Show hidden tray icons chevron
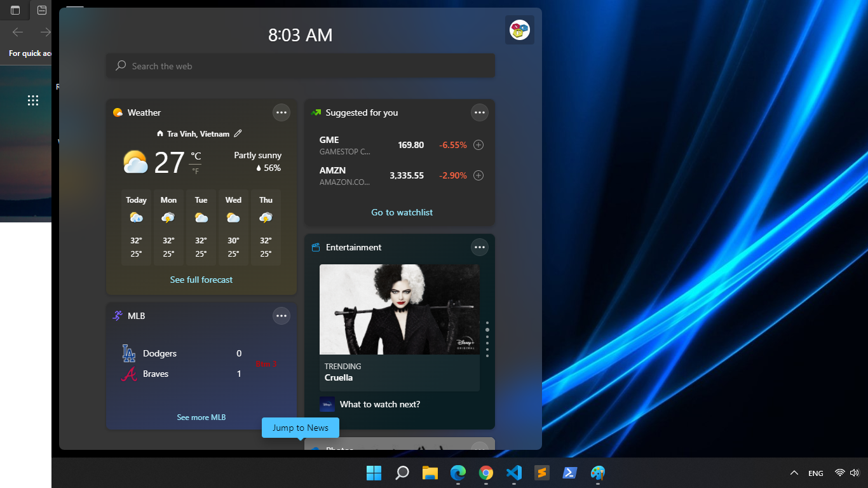Viewport: 868px width, 488px height. 794,473
